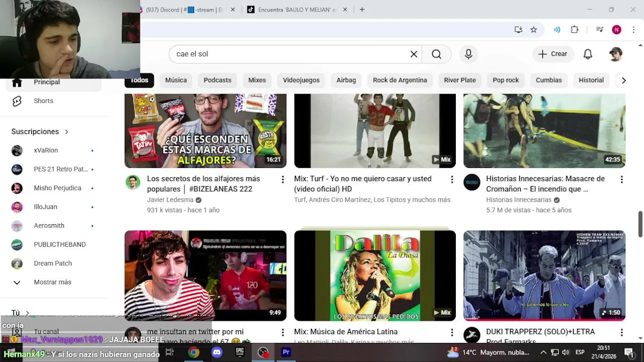This screenshot has width=644, height=362.
Task: Select the Pop rock chip
Action: 506,80
